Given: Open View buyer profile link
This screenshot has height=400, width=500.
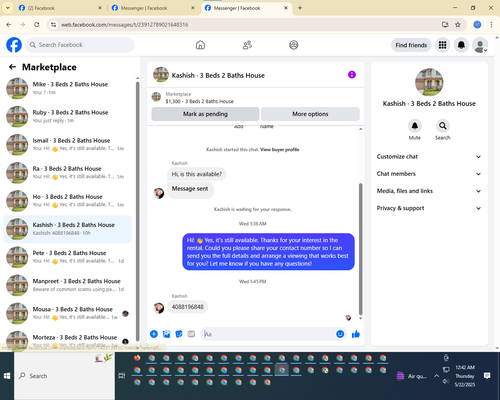Looking at the screenshot, I should [x=279, y=150].
